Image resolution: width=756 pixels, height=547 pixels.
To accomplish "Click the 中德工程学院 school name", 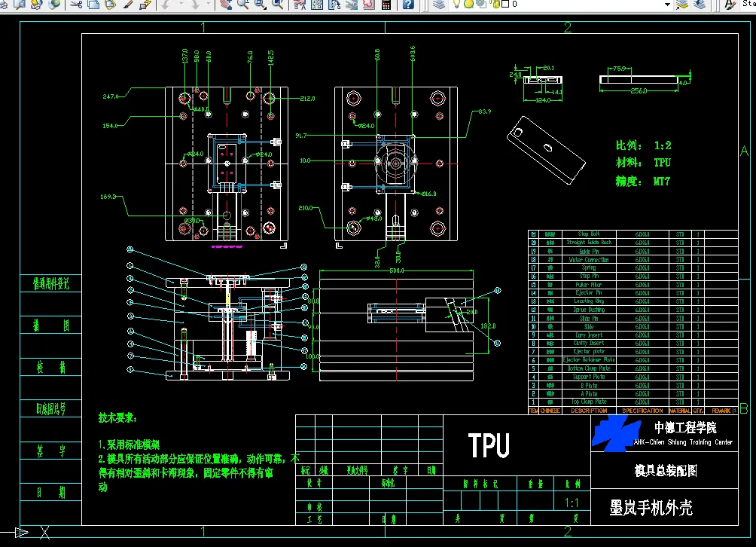I will [685, 427].
